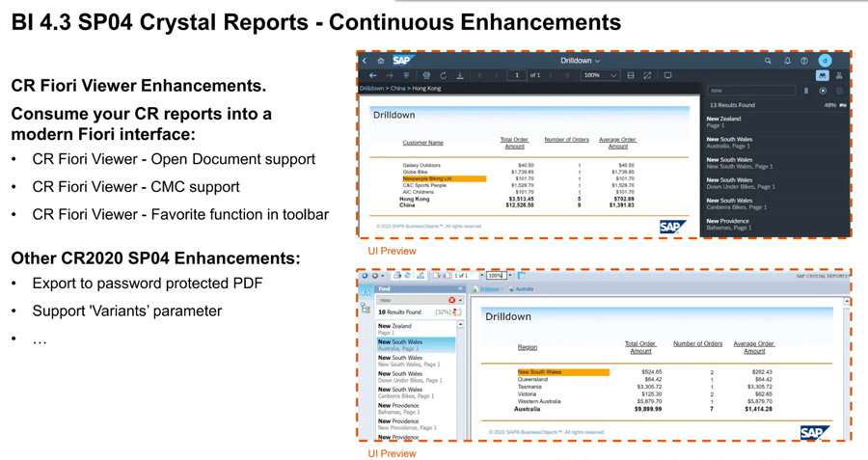Click highlighted Newpeople Biking Ltd. row

(x=445, y=178)
